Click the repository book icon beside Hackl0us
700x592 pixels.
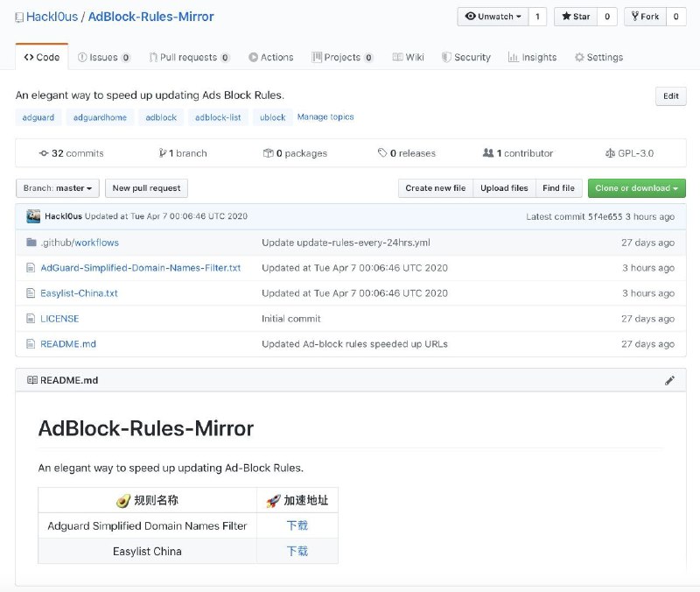click(x=19, y=18)
